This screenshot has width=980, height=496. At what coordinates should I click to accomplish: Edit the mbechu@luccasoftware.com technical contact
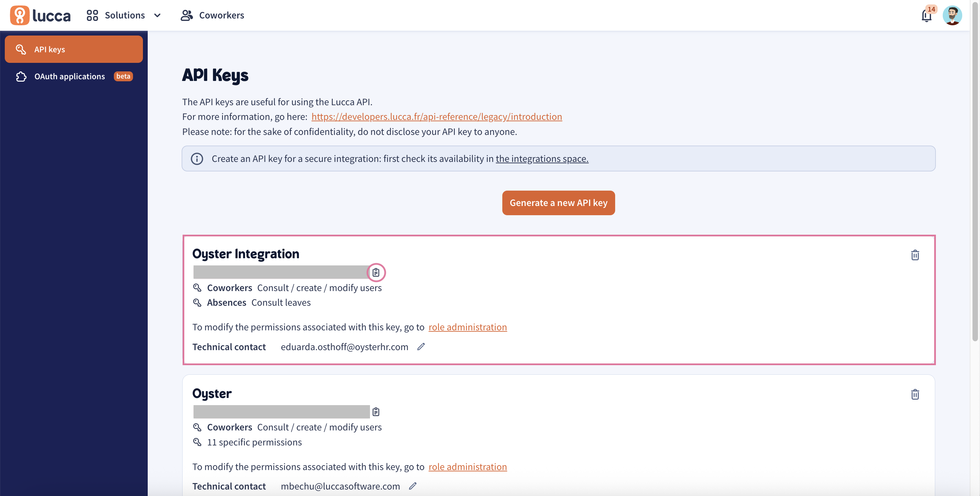pos(413,486)
